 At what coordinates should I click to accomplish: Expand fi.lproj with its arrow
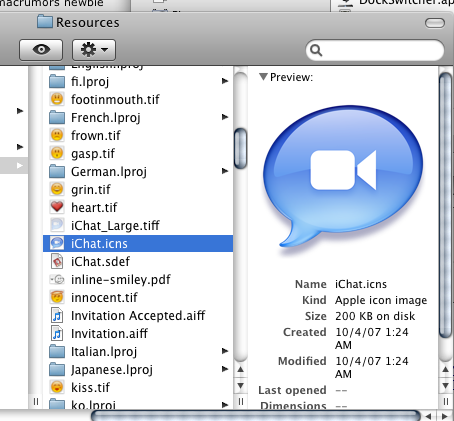click(x=225, y=81)
